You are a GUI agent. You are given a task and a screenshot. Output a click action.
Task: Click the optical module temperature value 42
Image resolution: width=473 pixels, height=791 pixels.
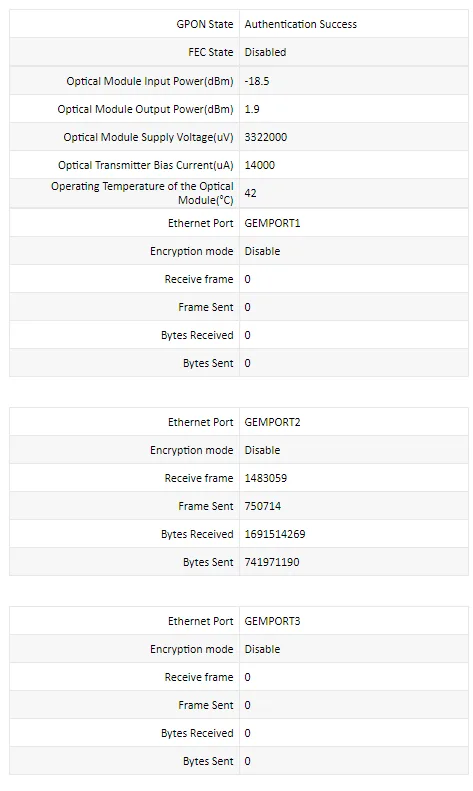[x=250, y=193]
